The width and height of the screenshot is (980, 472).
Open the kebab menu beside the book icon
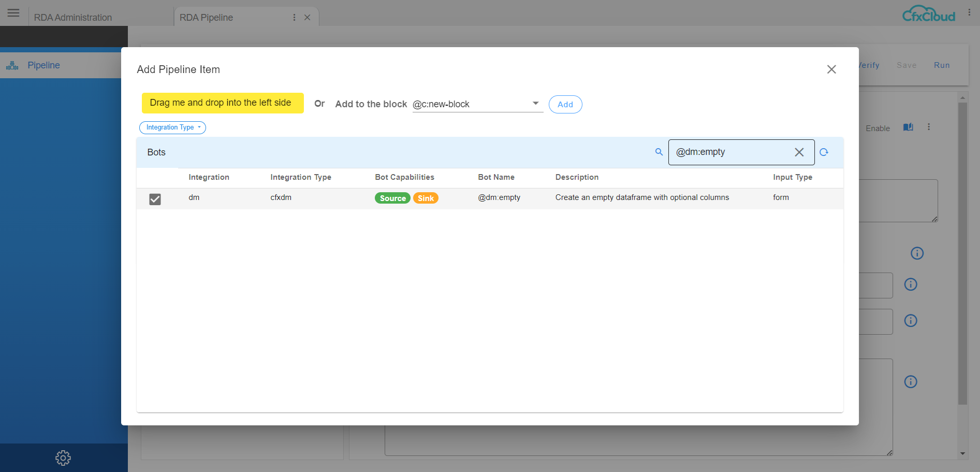click(x=929, y=127)
